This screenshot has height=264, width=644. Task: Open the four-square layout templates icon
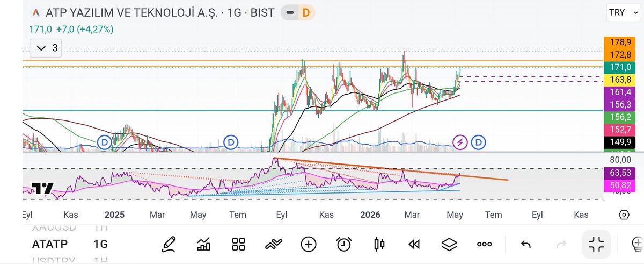(238, 244)
